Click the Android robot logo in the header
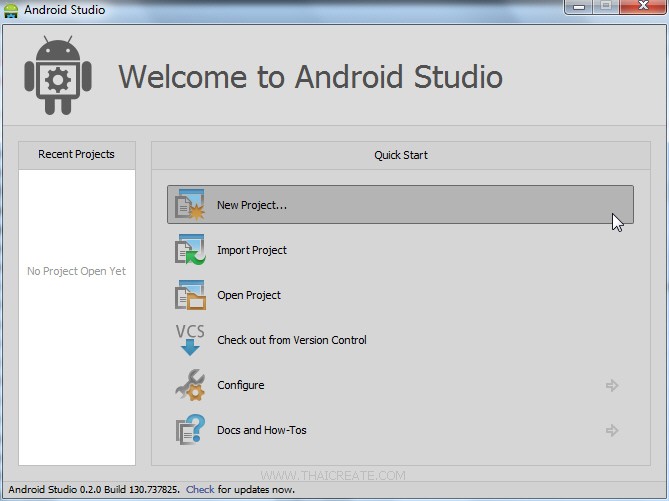The width and height of the screenshot is (669, 501). point(58,76)
